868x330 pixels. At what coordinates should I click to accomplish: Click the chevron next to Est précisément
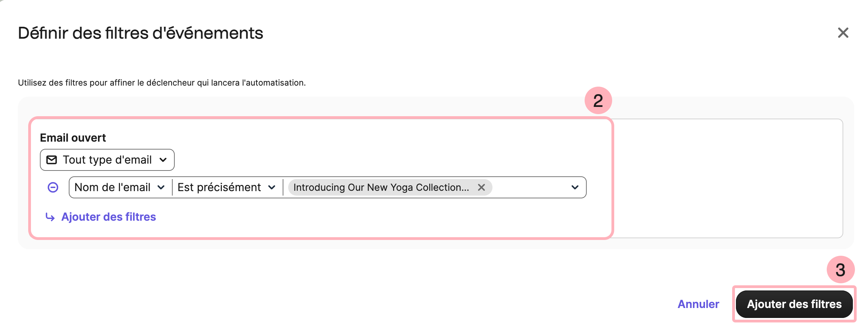click(272, 187)
